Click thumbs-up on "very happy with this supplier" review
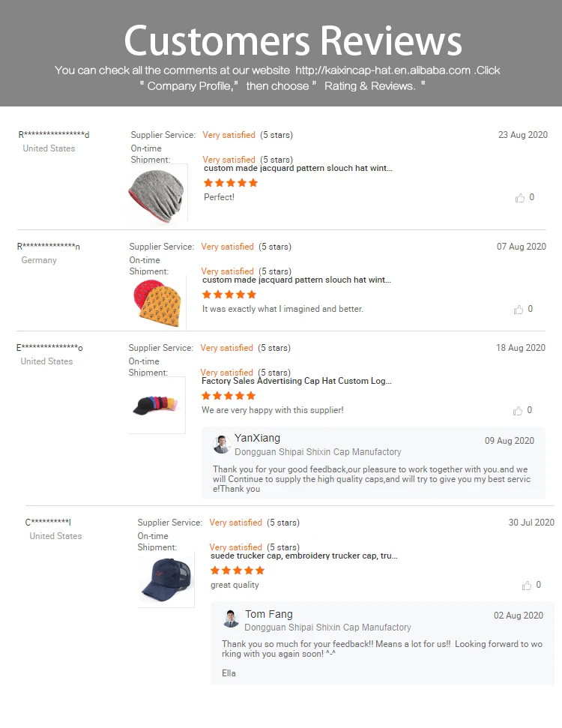This screenshot has height=728, width=562. [518, 411]
